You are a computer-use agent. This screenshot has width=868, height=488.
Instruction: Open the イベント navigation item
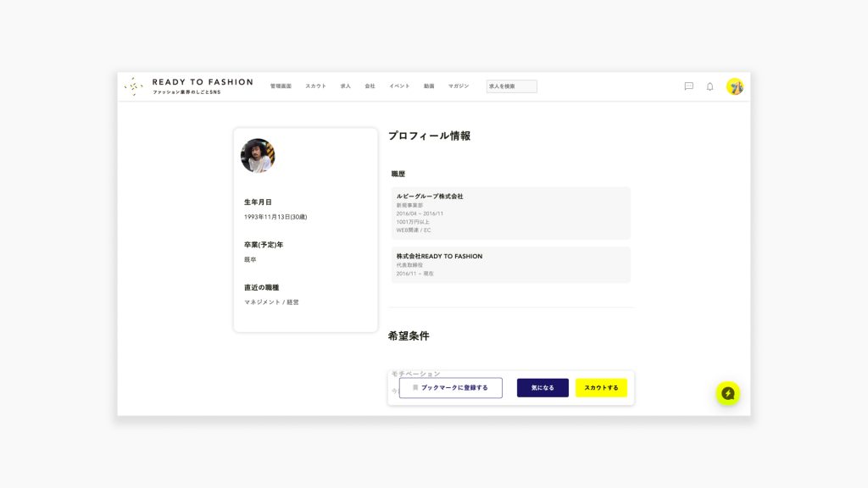point(399,86)
